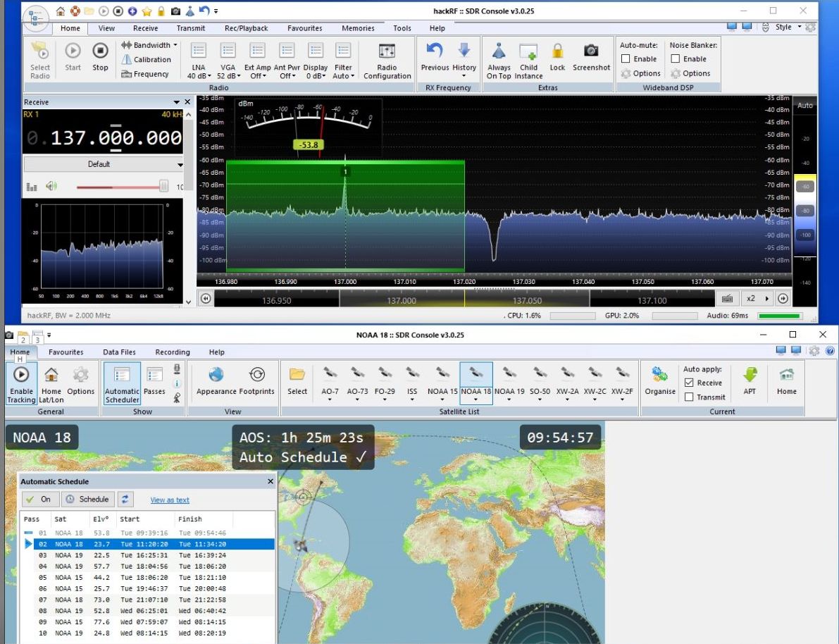Open satellite Footprints view
This screenshot has width=839, height=644.
(x=257, y=375)
